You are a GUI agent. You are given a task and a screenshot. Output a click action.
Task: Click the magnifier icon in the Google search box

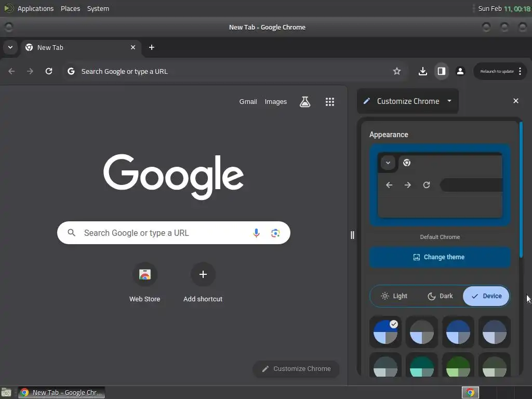72,233
